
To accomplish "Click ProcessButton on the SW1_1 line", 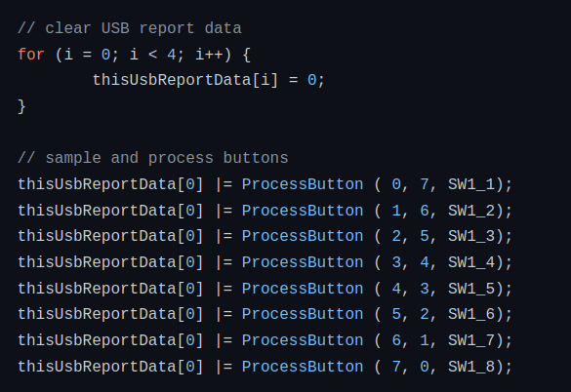I will click(303, 184).
